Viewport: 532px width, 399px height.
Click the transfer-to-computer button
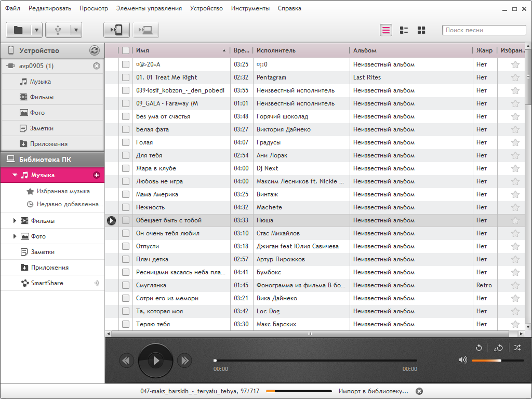(x=146, y=30)
